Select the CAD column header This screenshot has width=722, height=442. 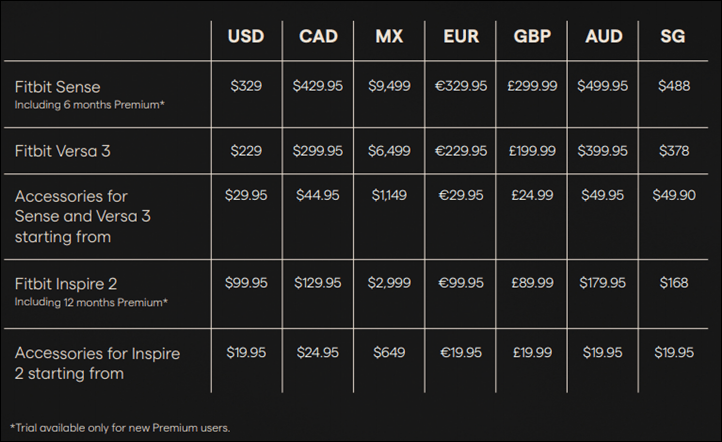(x=318, y=36)
